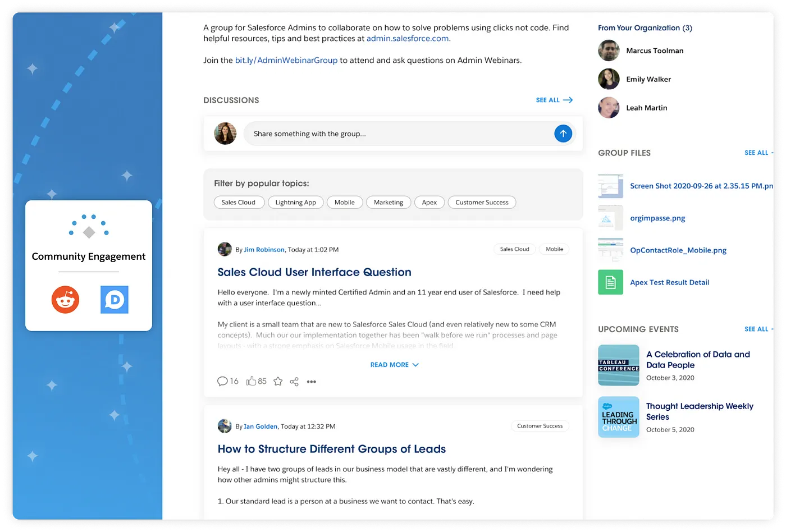Image resolution: width=786 pixels, height=532 pixels.
Task: Open Emily Walker's name link
Action: coord(648,79)
